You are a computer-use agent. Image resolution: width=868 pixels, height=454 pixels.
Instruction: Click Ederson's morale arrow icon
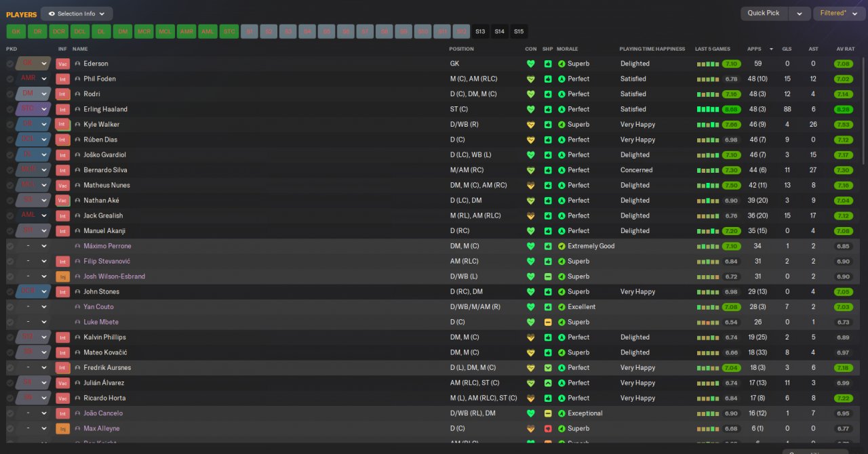[561, 64]
